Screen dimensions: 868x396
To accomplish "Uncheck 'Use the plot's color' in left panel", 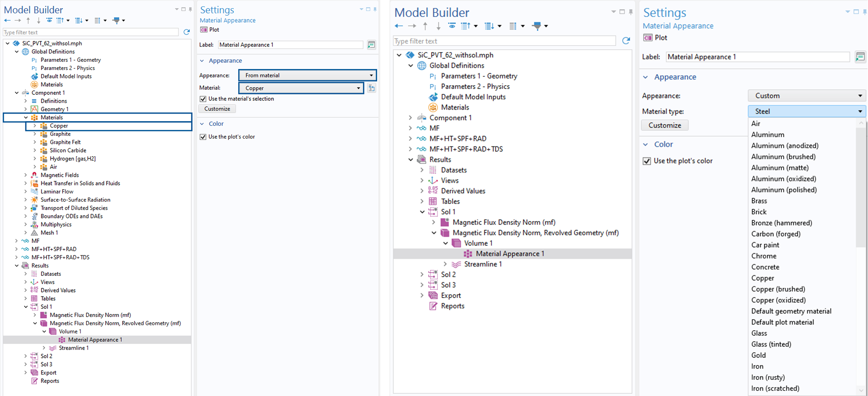I will (x=203, y=137).
